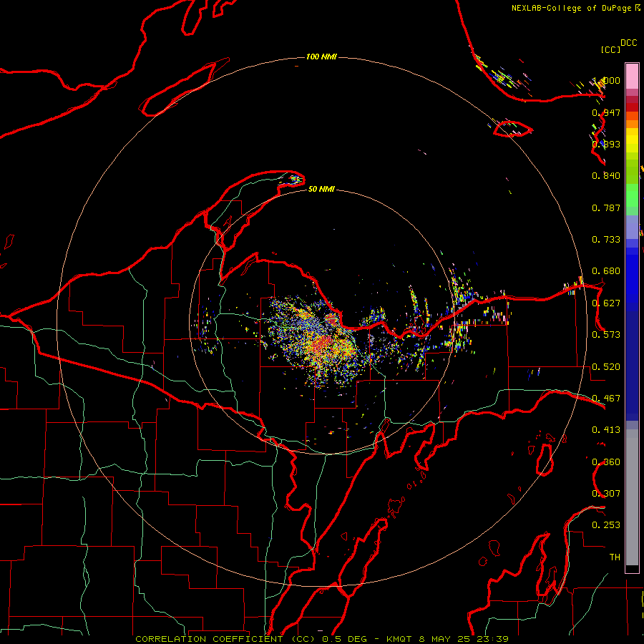This screenshot has height=644, width=644.
Task: Click the 0.680 legend value
Action: (606, 271)
